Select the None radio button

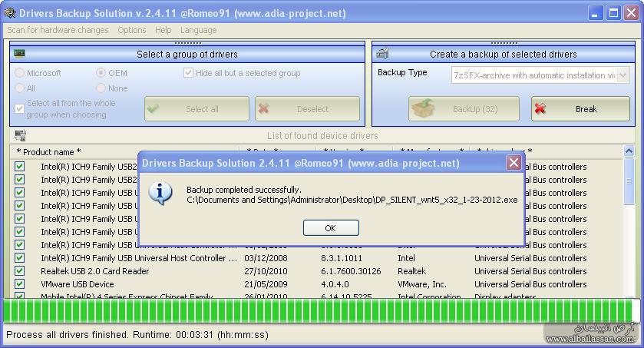(x=101, y=88)
